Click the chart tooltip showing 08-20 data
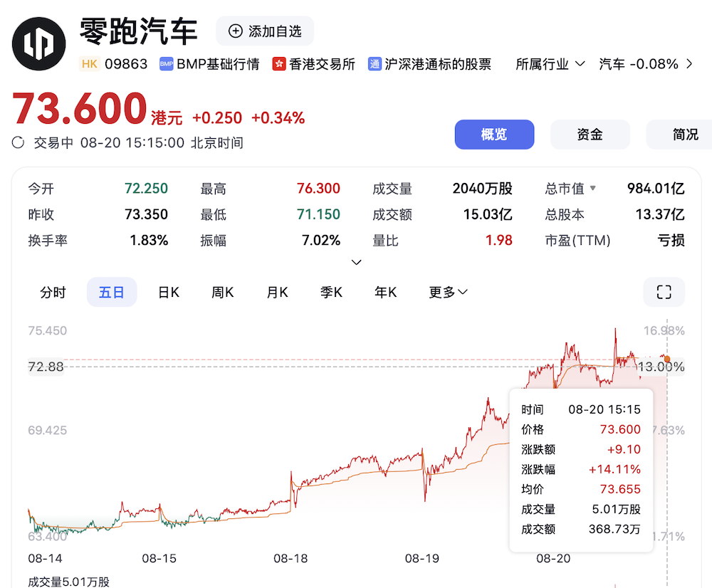 pyautogui.click(x=580, y=468)
